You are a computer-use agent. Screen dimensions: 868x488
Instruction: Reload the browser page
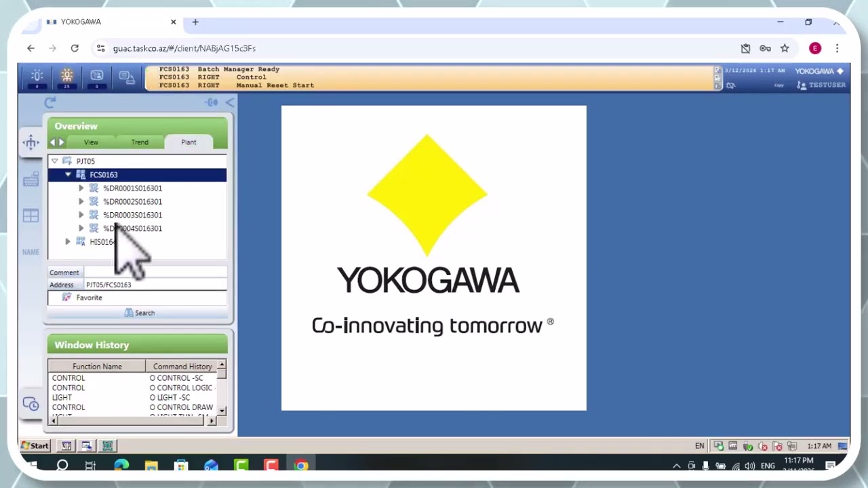pyautogui.click(x=75, y=48)
